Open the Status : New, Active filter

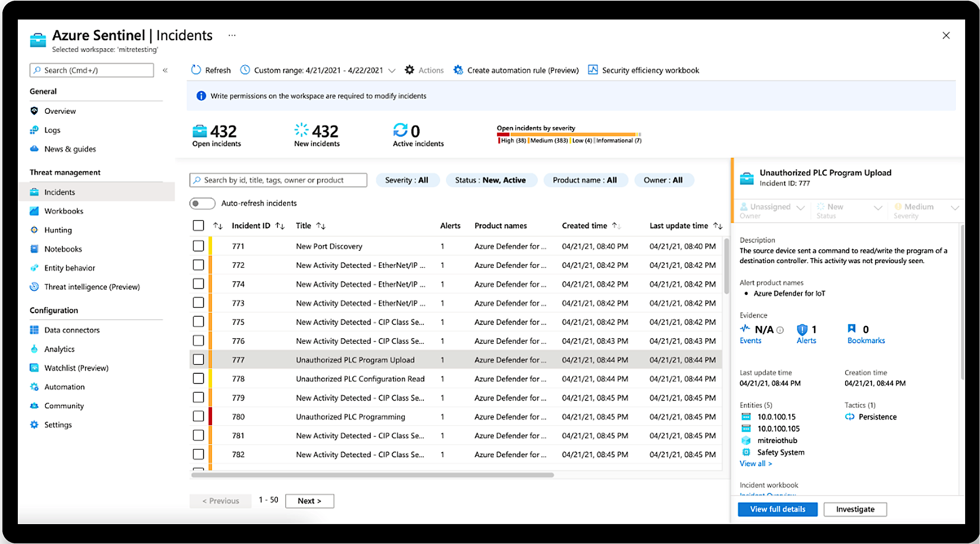(x=491, y=180)
